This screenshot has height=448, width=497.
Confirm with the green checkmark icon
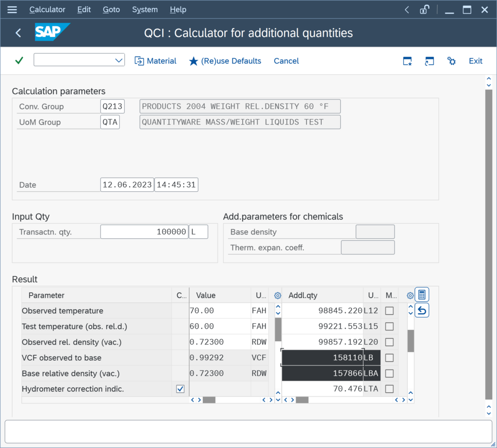click(19, 60)
